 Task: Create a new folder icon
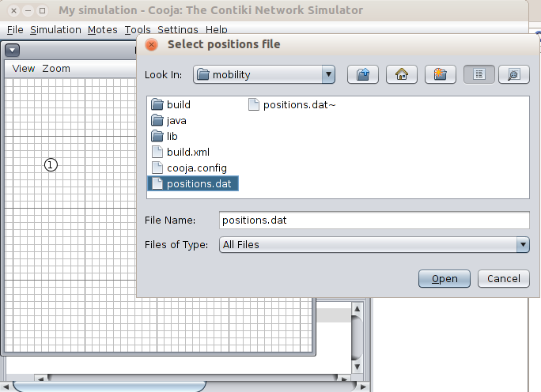(440, 74)
